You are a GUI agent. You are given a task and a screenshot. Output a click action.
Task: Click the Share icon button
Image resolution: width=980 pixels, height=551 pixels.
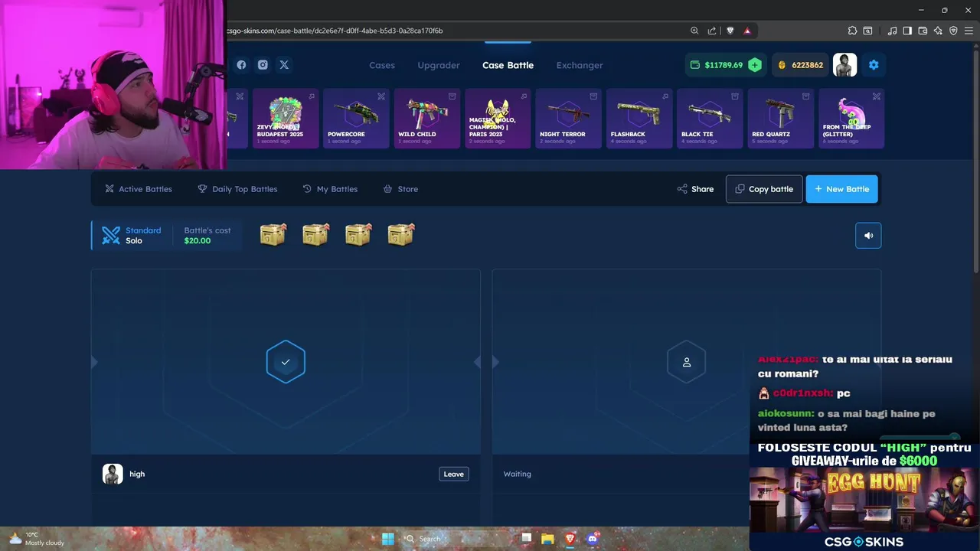[x=695, y=189]
